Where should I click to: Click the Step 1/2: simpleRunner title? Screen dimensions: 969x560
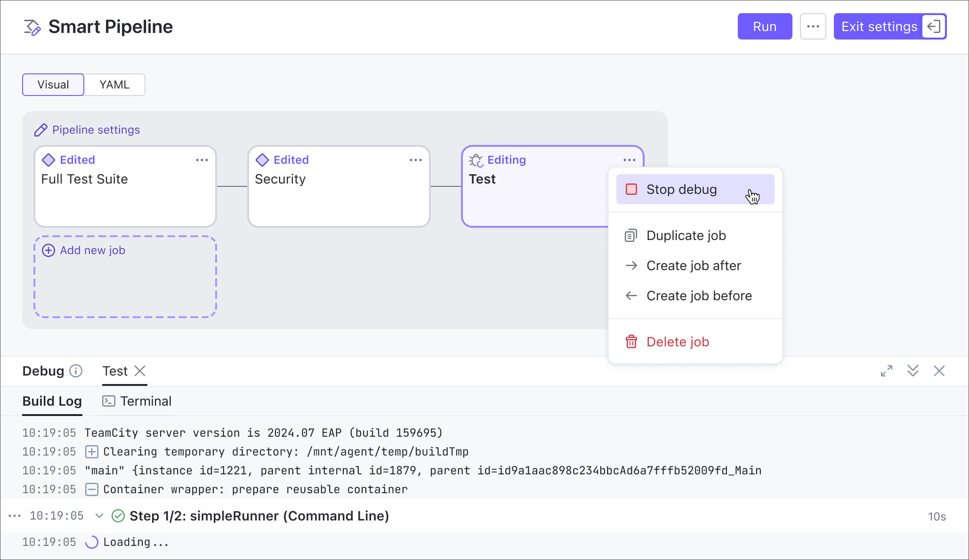coord(259,516)
